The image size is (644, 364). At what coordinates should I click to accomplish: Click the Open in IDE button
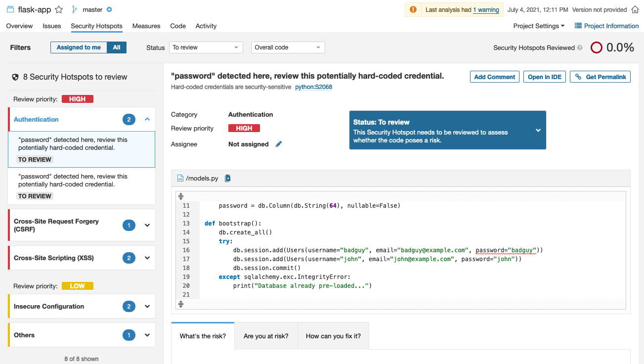545,77
